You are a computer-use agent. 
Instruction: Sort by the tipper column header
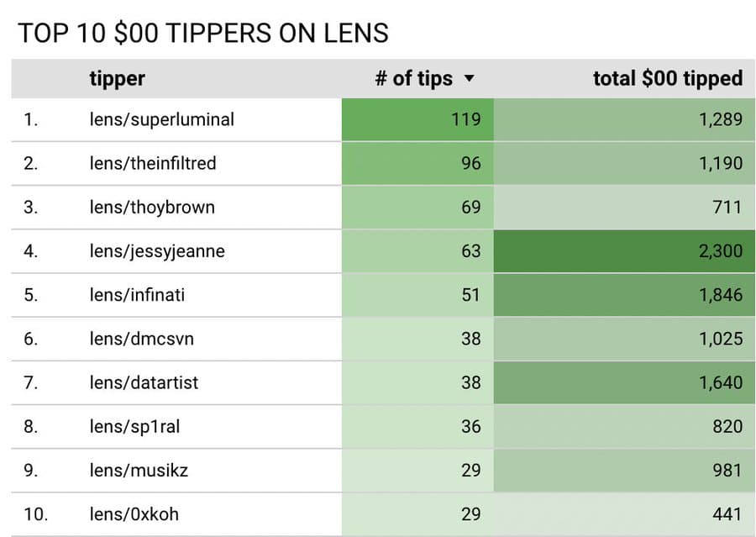coord(117,79)
